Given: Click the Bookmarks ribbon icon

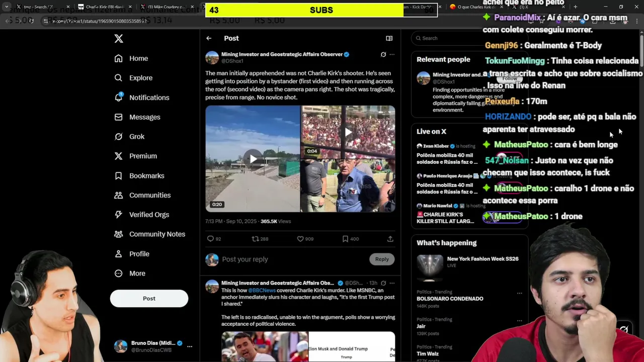Looking at the screenshot, I should 118,175.
